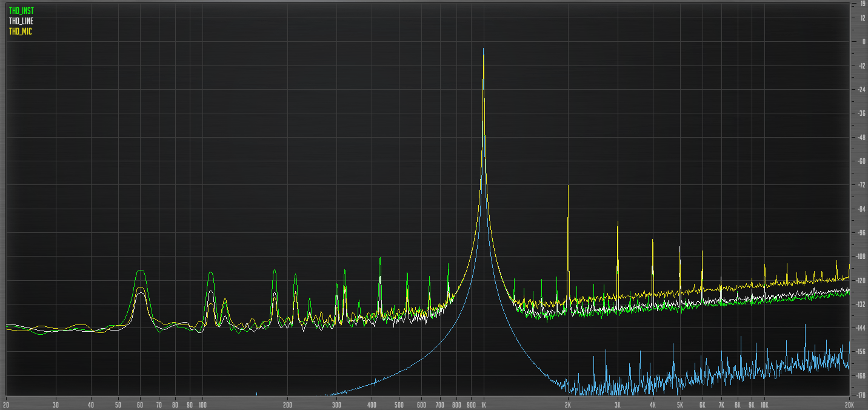Click the tip of the 1K fundamental peak
The image size is (868, 410).
coord(483,49)
